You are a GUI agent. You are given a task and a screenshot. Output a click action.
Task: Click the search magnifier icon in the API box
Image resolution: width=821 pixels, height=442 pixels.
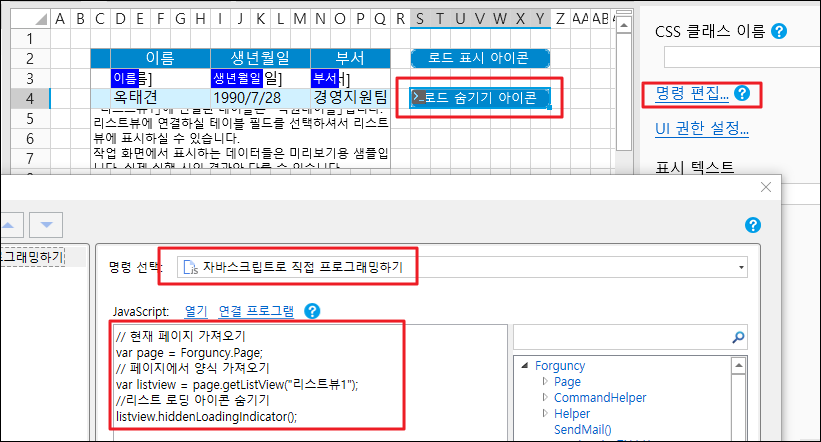click(x=739, y=337)
